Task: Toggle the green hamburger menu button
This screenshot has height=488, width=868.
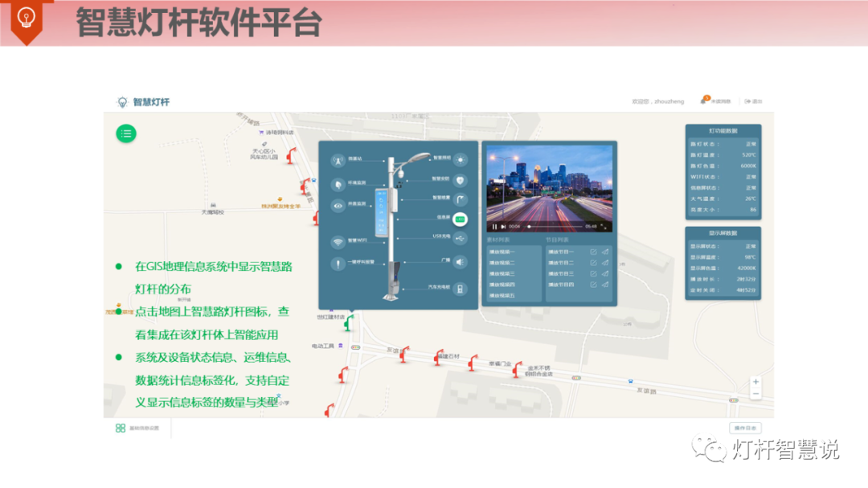Action: pos(126,133)
